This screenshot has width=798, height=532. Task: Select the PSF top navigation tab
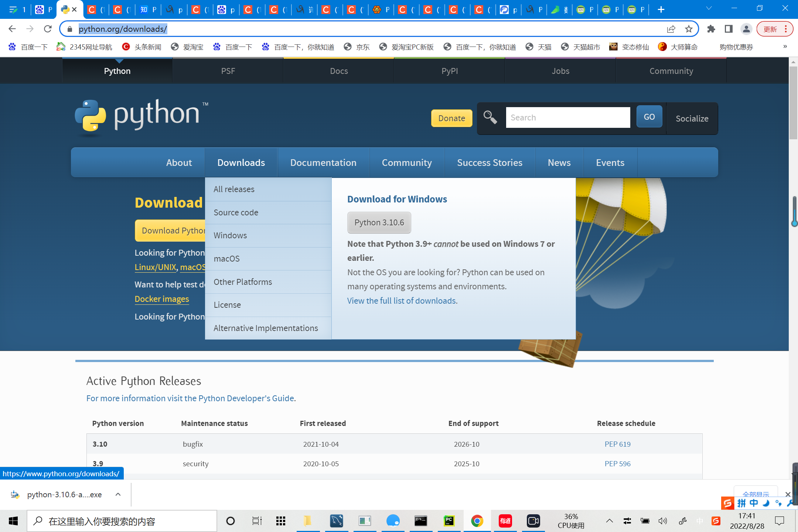coord(228,71)
